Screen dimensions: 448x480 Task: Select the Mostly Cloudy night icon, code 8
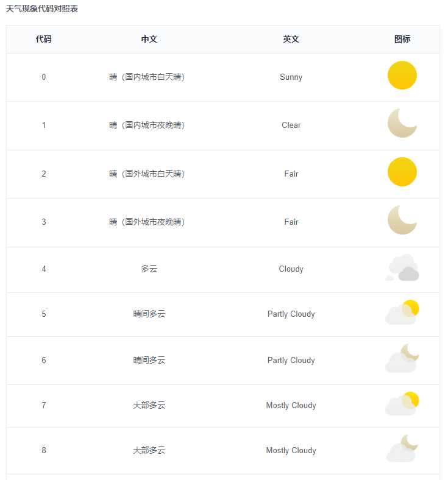point(402,448)
